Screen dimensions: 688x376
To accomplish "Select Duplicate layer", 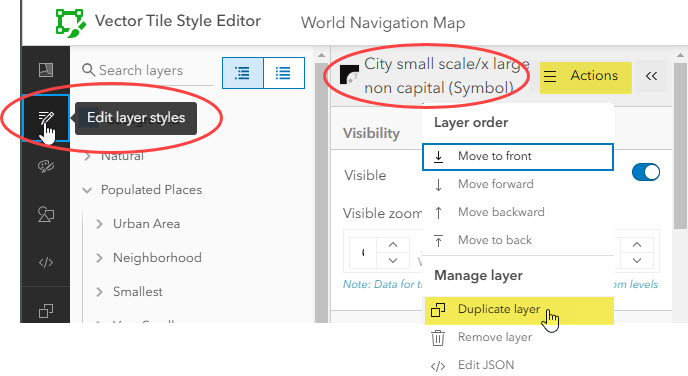I will (519, 310).
